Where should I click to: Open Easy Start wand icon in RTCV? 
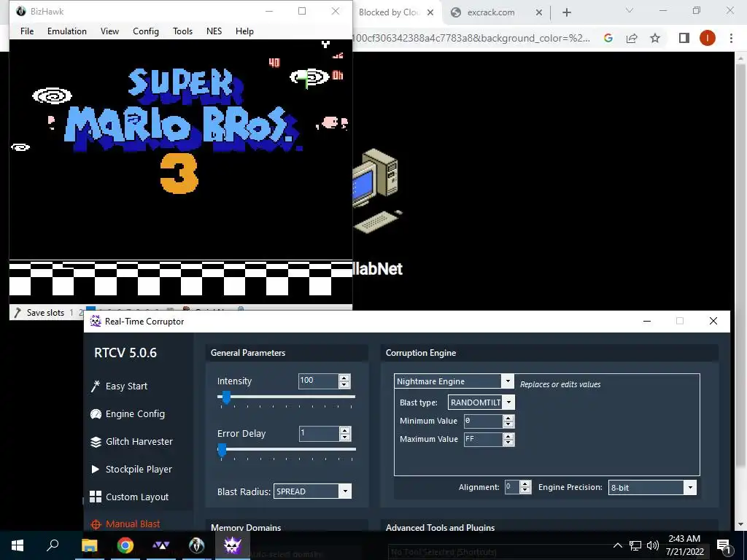tap(96, 386)
